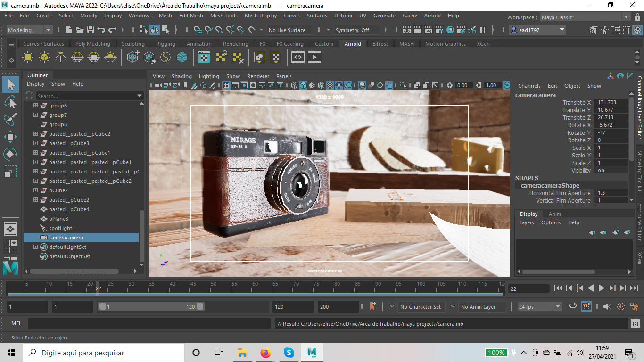Open the Arnold TX Manager shelf icon
Screen dimensions: 644x362
[x=204, y=58]
